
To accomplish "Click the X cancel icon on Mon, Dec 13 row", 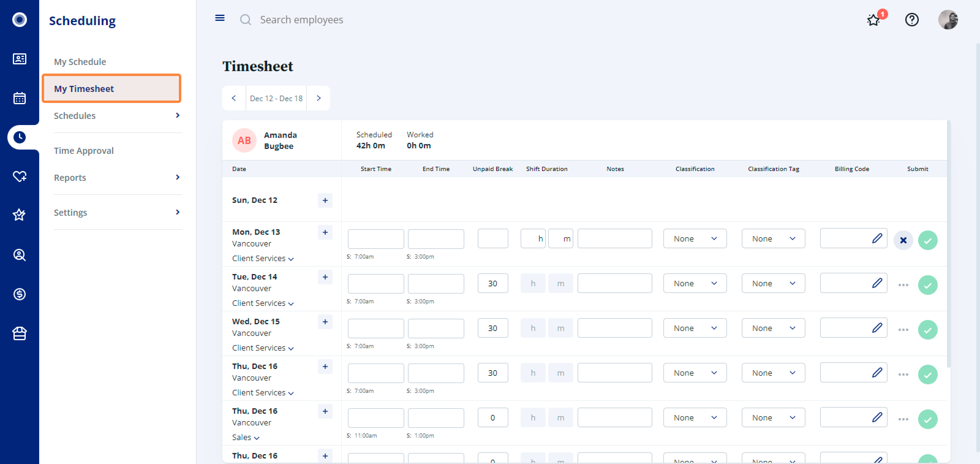I will coord(903,240).
